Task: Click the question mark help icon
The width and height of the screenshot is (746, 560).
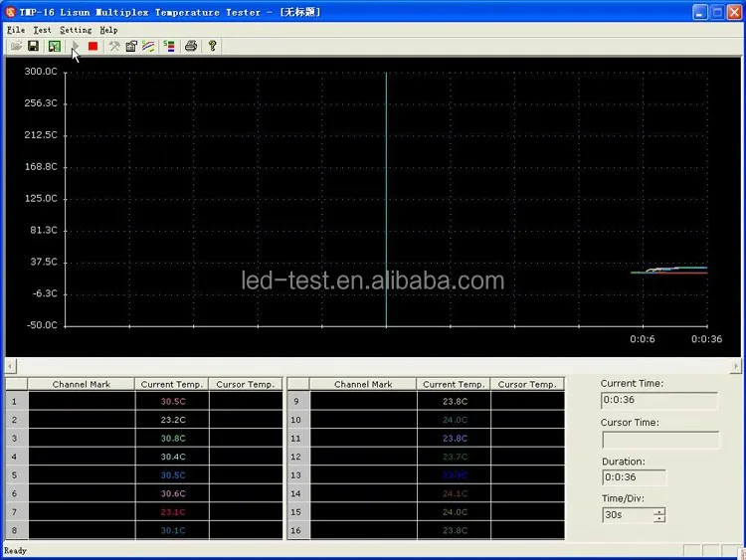Action: click(x=212, y=46)
